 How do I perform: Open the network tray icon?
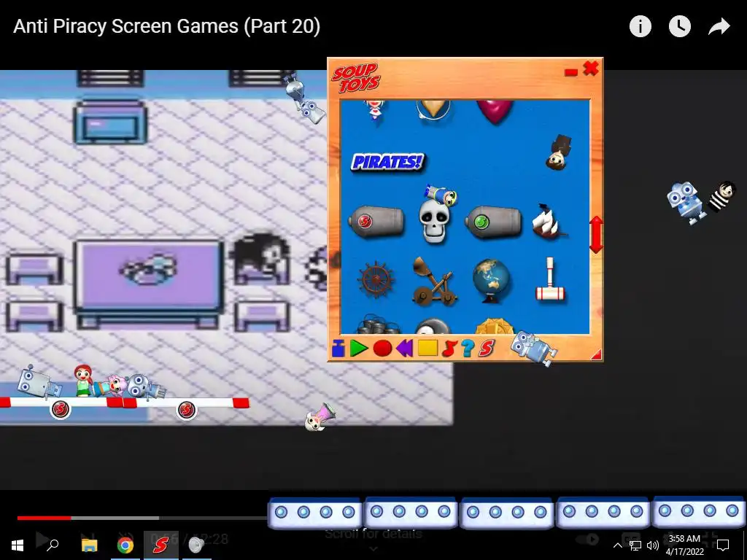pos(635,545)
